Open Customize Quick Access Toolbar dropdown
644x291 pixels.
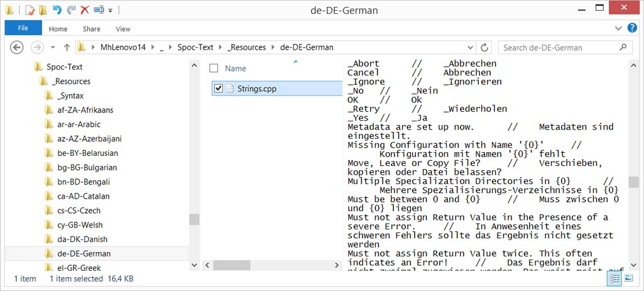coord(111,11)
